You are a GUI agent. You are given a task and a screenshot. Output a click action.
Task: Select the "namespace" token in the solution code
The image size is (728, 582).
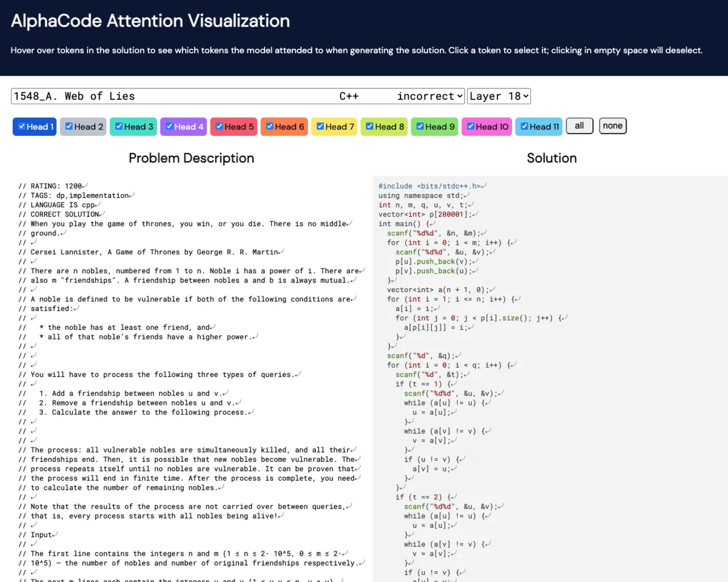(x=423, y=195)
